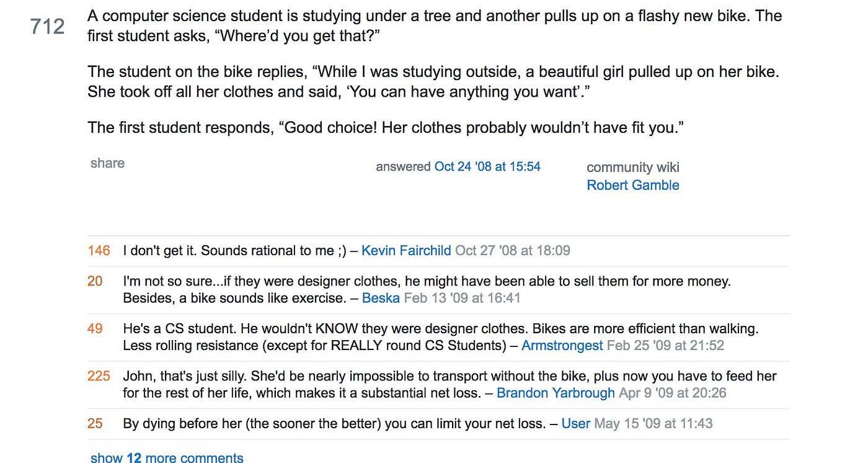Click the Feb 13 '09 at 16:41 timestamp
Viewport: 868px width, 463px height.
click(462, 298)
